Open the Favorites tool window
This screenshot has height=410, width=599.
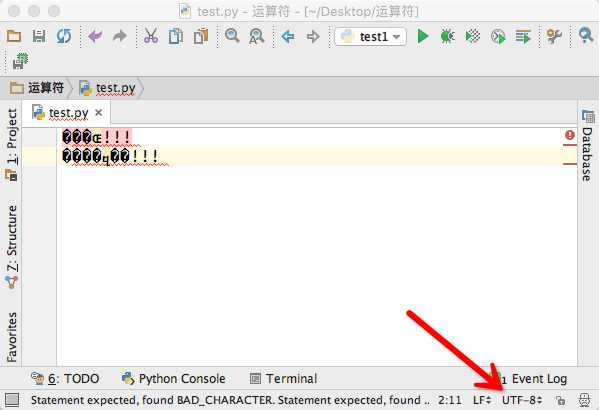12,337
